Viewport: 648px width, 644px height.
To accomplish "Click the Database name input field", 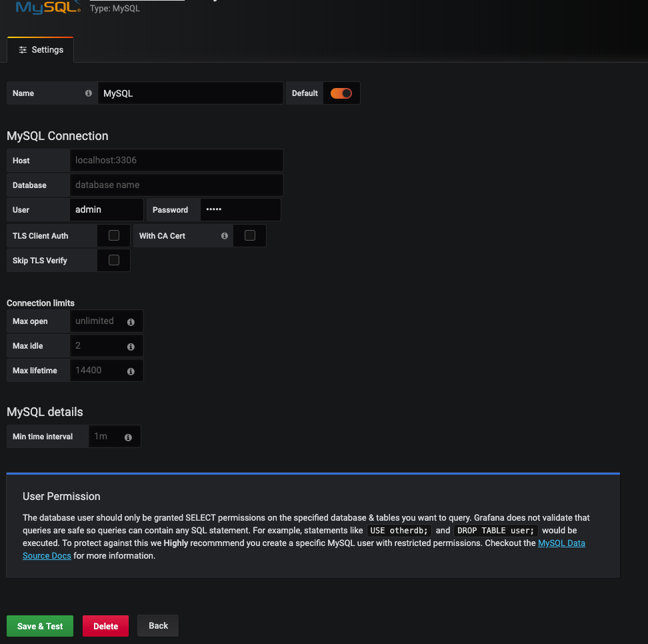I will (177, 185).
